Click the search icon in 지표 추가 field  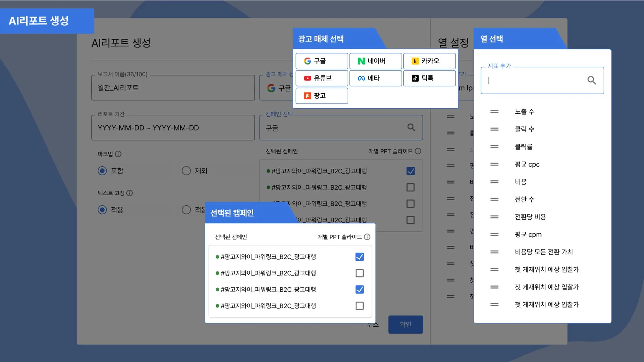591,80
